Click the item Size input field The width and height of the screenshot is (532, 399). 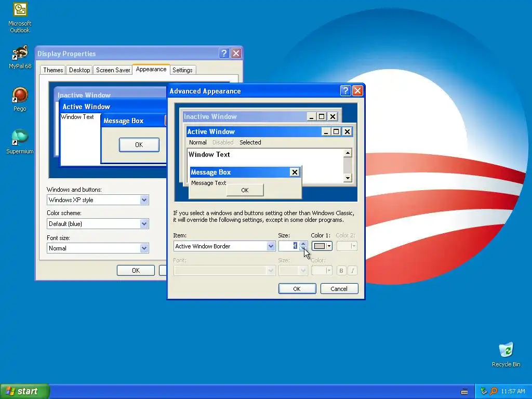pyautogui.click(x=289, y=246)
